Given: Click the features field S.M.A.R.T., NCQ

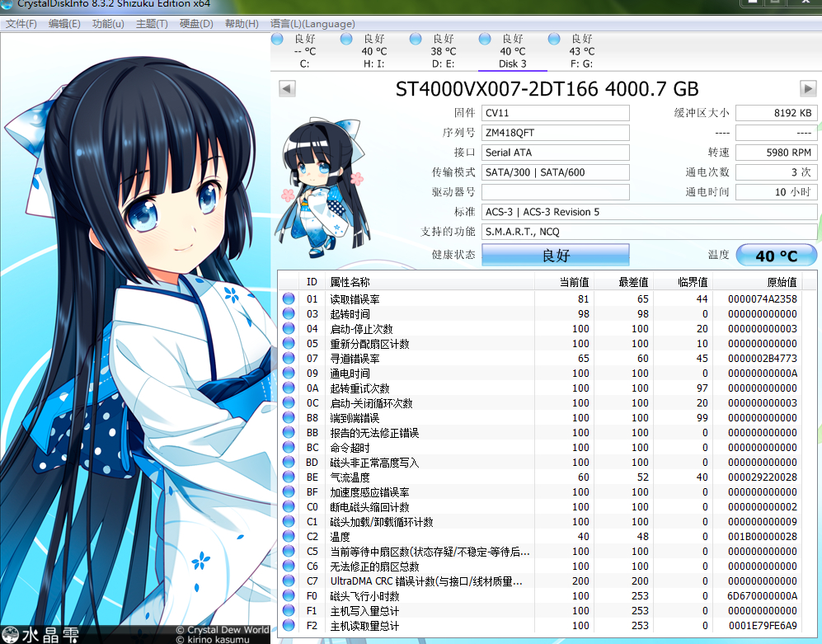Looking at the screenshot, I should pyautogui.click(x=650, y=231).
